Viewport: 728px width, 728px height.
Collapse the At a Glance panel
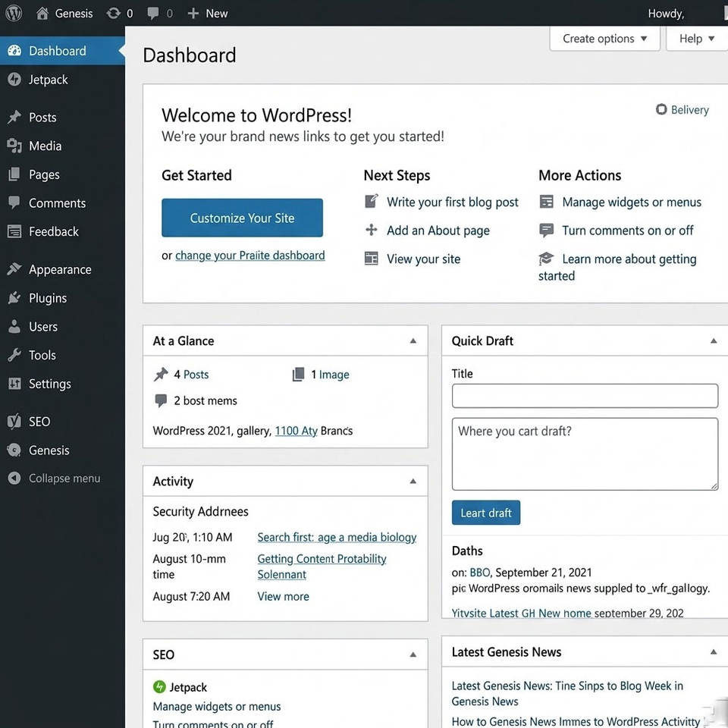[x=413, y=340]
